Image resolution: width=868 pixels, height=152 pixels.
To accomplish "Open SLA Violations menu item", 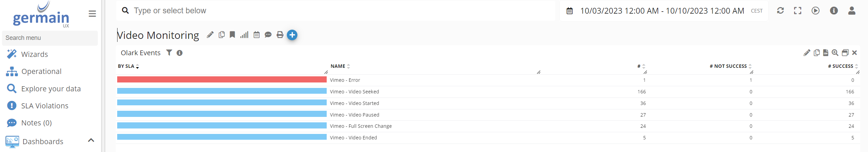I will click(x=45, y=106).
